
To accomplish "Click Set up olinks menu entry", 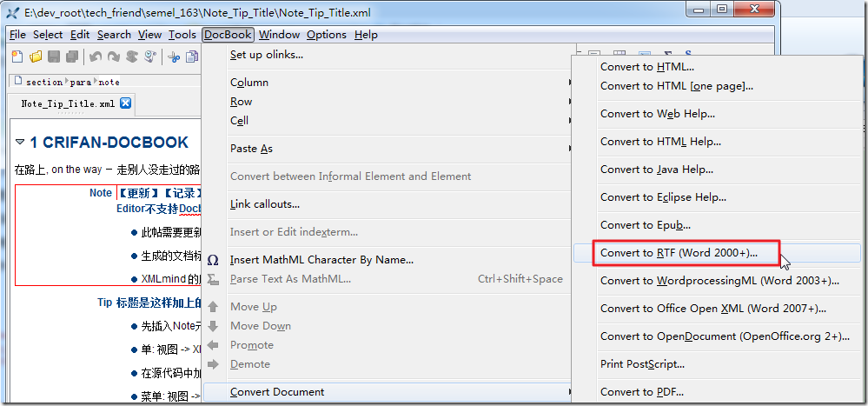I will [x=267, y=55].
